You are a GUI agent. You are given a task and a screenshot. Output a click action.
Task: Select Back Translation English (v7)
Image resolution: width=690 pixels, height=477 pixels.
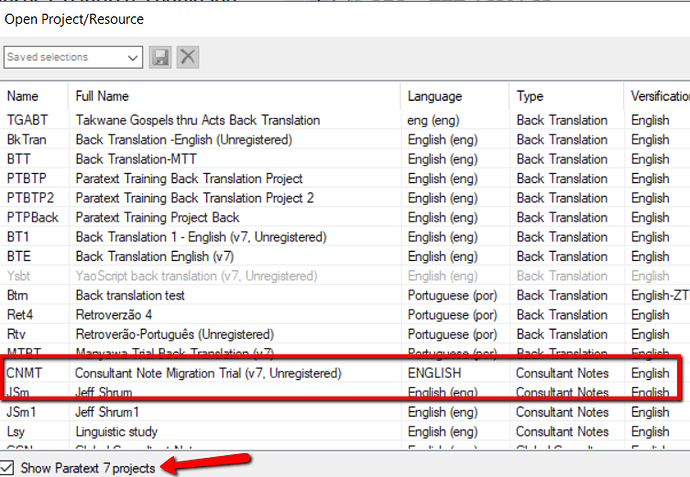pos(154,256)
